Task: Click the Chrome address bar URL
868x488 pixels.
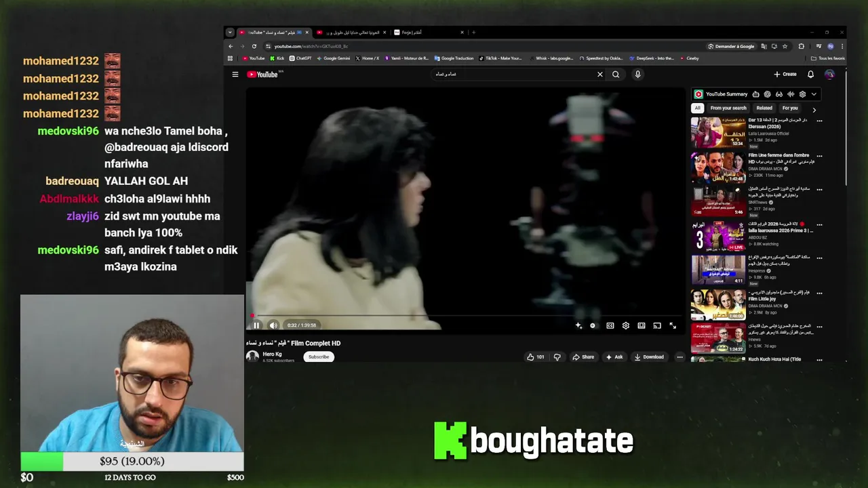Action: 311,46
